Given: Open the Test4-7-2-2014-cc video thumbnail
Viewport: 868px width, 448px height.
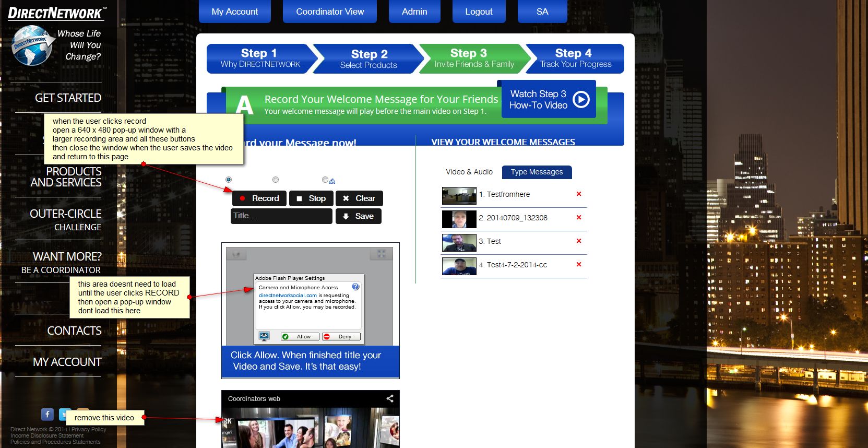Looking at the screenshot, I should point(459,266).
